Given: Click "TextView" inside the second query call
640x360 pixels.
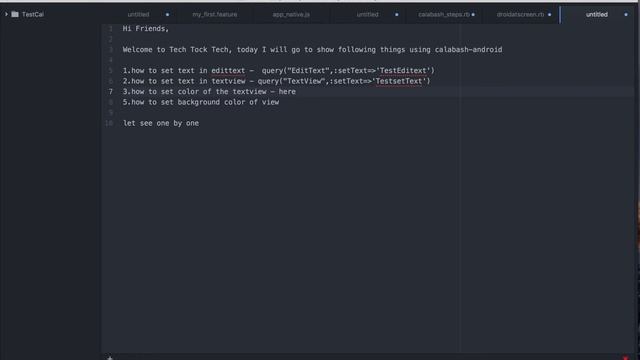Looking at the screenshot, I should (x=304, y=81).
